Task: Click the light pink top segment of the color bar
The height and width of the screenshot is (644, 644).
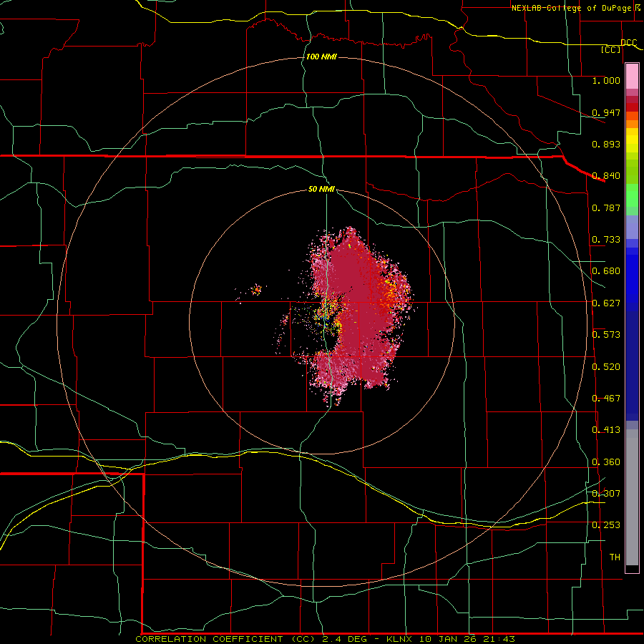Action: [632, 77]
